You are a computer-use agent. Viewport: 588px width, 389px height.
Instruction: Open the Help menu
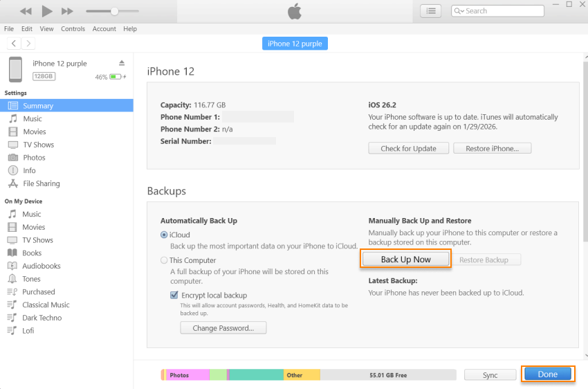pos(130,29)
